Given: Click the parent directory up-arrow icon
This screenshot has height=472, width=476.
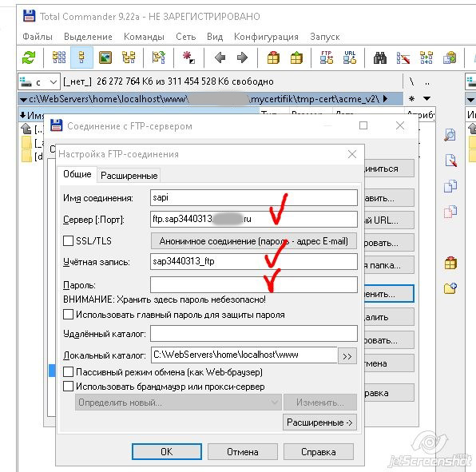Looking at the screenshot, I should pyautogui.click(x=26, y=129).
